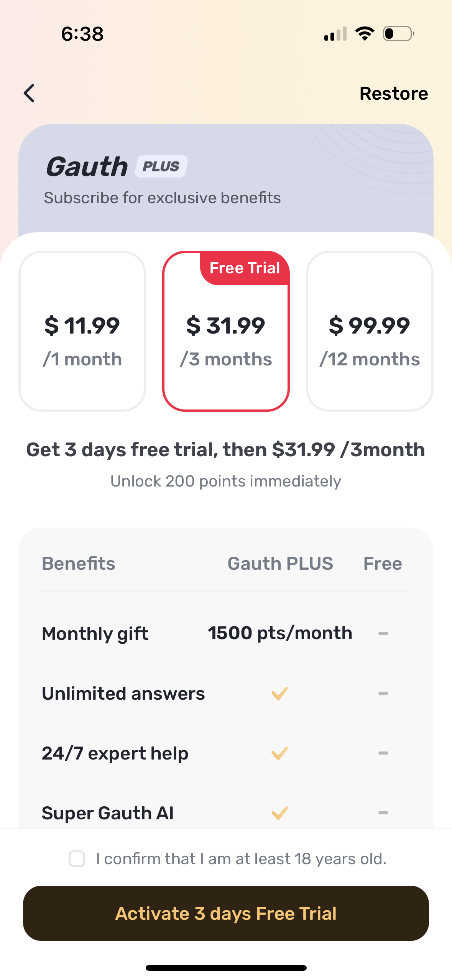Check the 18 years old confirmation box
The image size is (452, 980).
(77, 858)
